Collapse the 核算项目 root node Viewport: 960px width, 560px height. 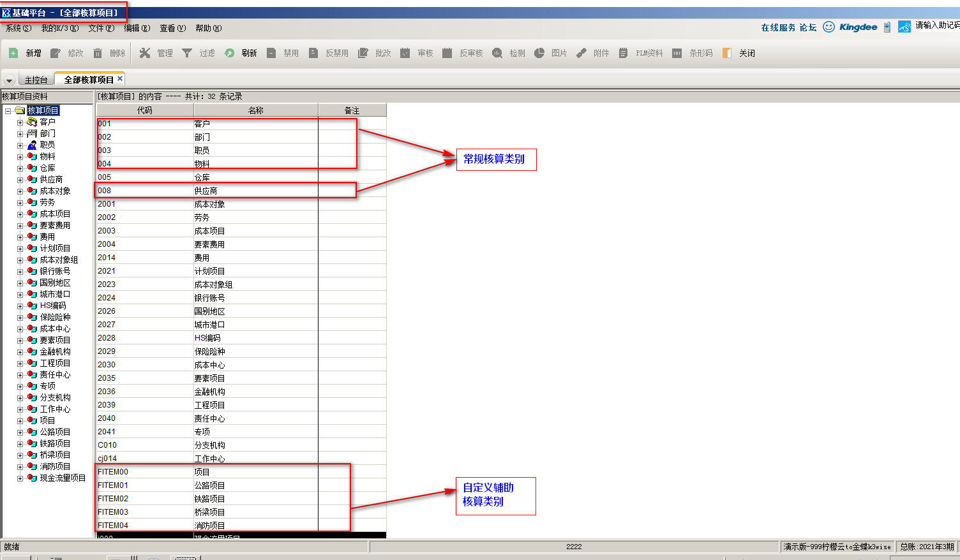click(x=8, y=111)
